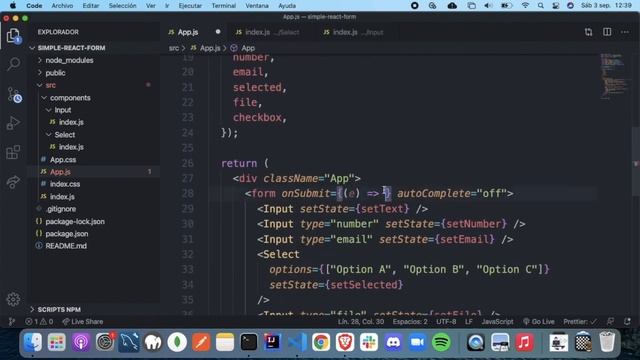The image size is (640, 360).
Task: Open package.json in the explorer
Action: point(67,233)
